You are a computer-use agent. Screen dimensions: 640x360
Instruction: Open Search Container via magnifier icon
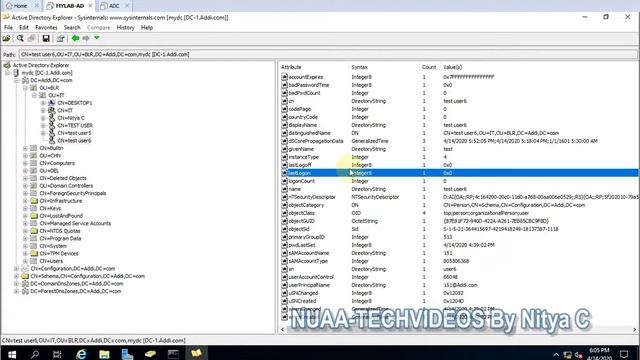pos(20,38)
